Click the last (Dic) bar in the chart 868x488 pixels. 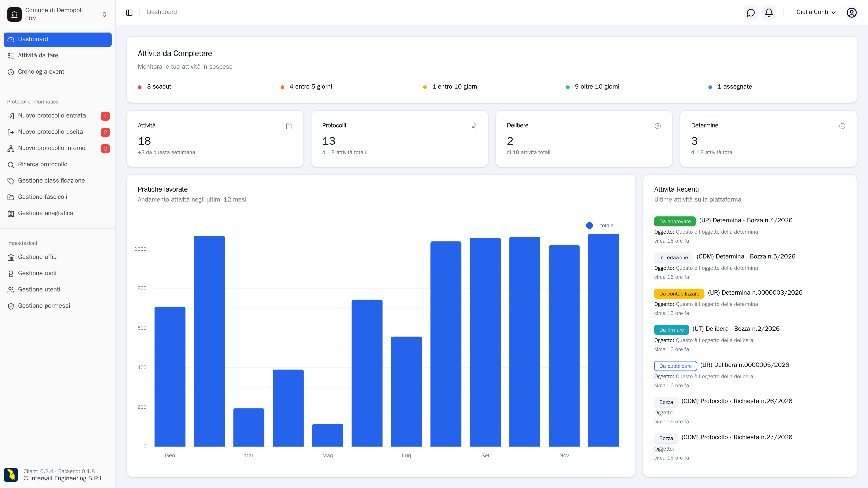[604, 340]
